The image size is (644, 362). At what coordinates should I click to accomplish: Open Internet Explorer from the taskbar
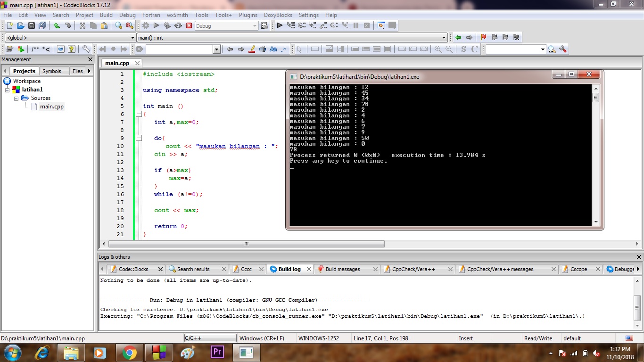[x=42, y=353]
